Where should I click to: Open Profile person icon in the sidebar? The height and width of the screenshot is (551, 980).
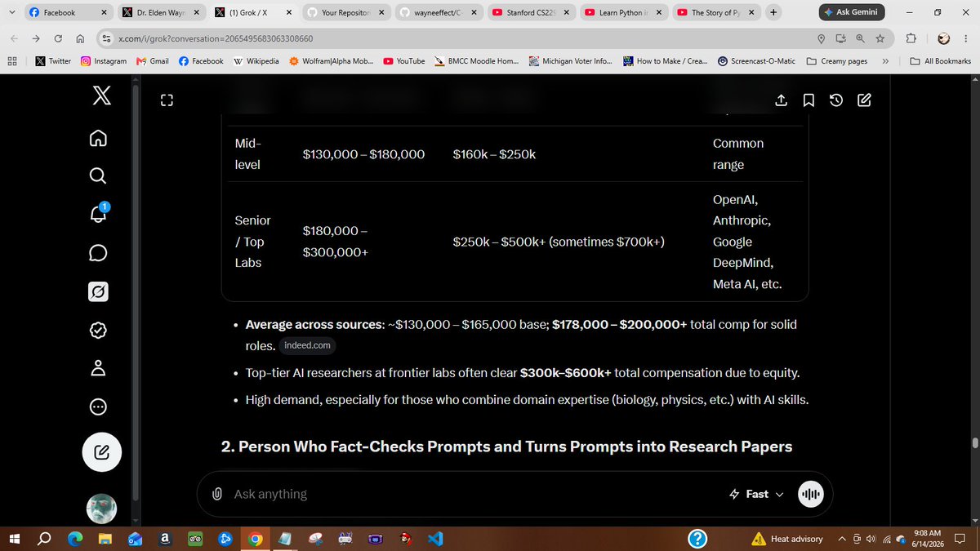click(x=97, y=368)
